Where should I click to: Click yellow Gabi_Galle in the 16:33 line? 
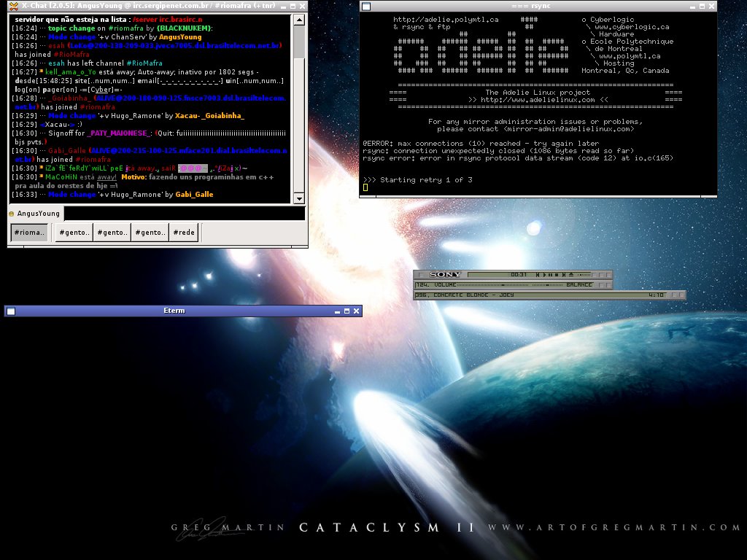point(194,194)
